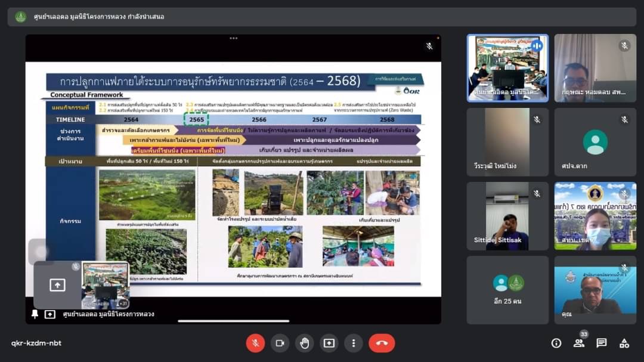
Task: Click the TIMELINE label on the slide
Action: tap(70, 119)
